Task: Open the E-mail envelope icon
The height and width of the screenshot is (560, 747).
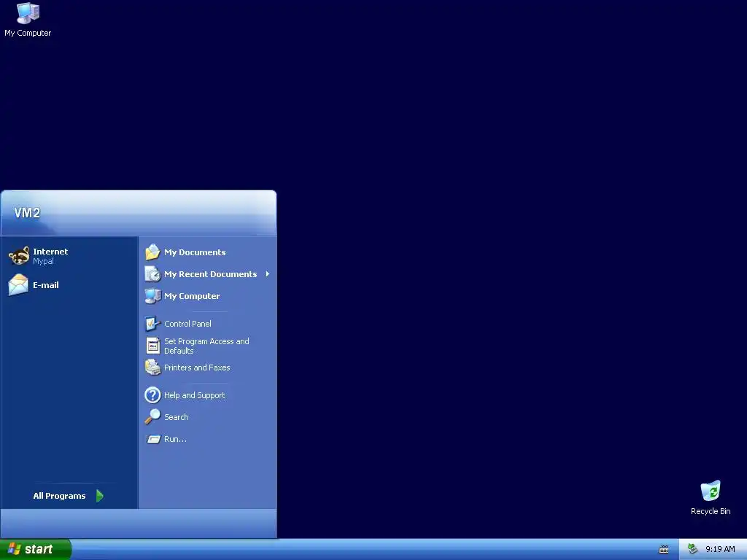Action: tap(18, 285)
